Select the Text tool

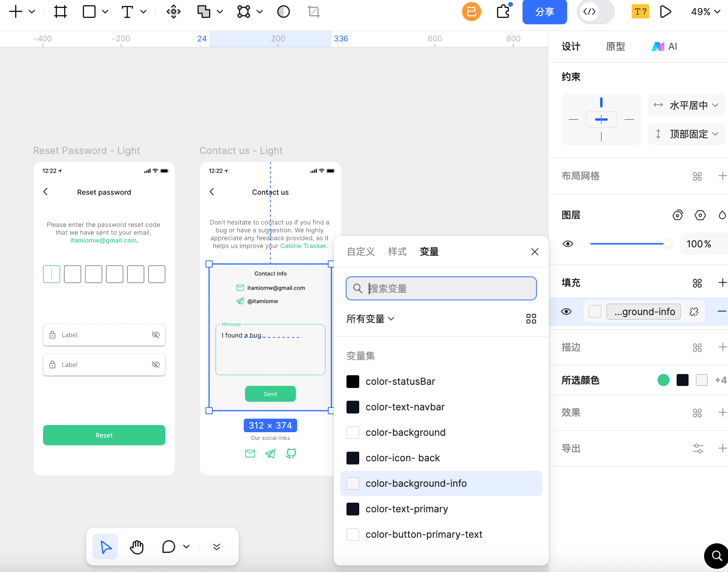point(127,12)
